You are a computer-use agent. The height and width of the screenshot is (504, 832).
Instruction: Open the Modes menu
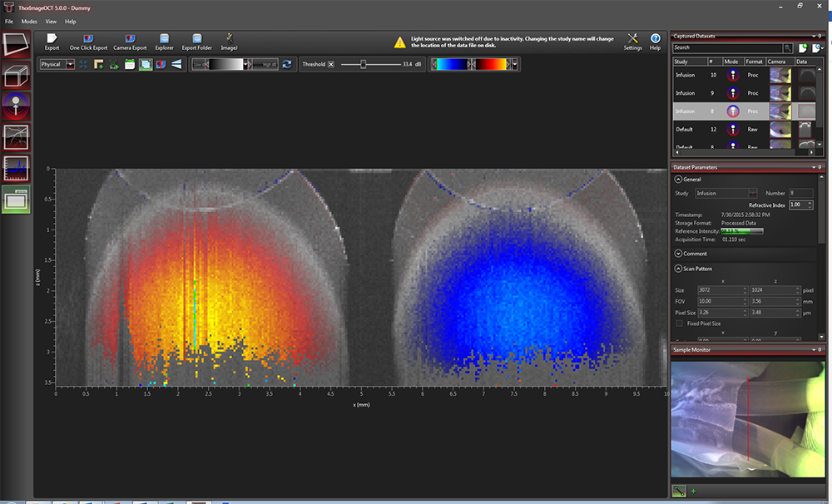(x=29, y=21)
